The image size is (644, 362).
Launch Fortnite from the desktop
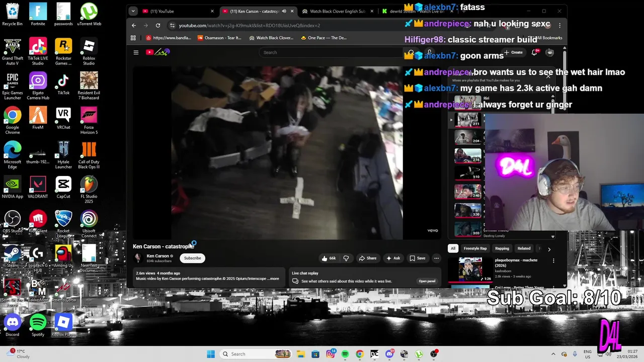[x=38, y=14]
